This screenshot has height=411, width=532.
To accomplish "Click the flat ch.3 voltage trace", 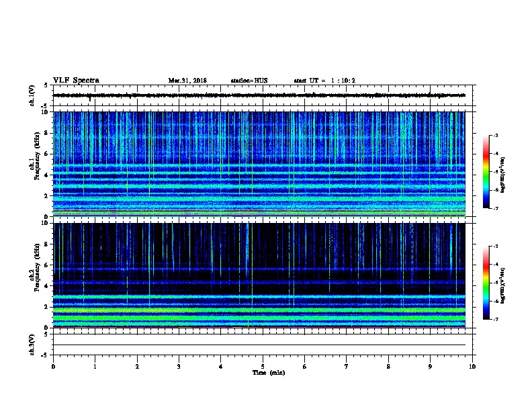I will [x=259, y=345].
